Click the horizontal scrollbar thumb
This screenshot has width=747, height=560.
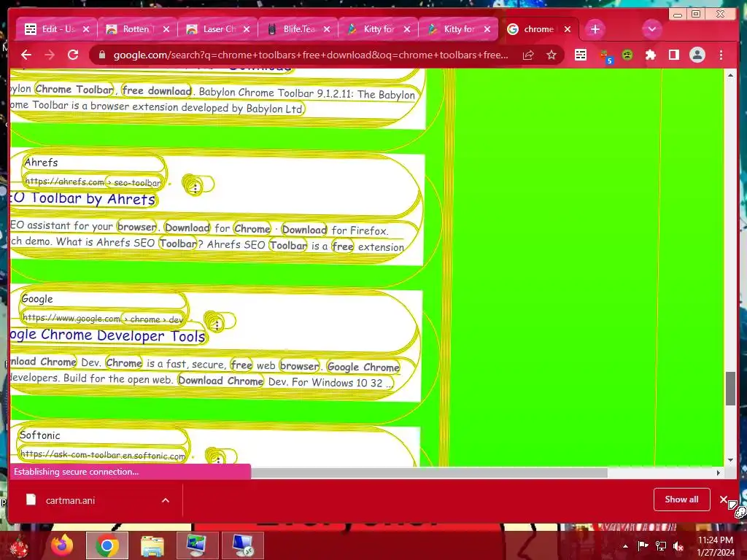[x=429, y=472]
